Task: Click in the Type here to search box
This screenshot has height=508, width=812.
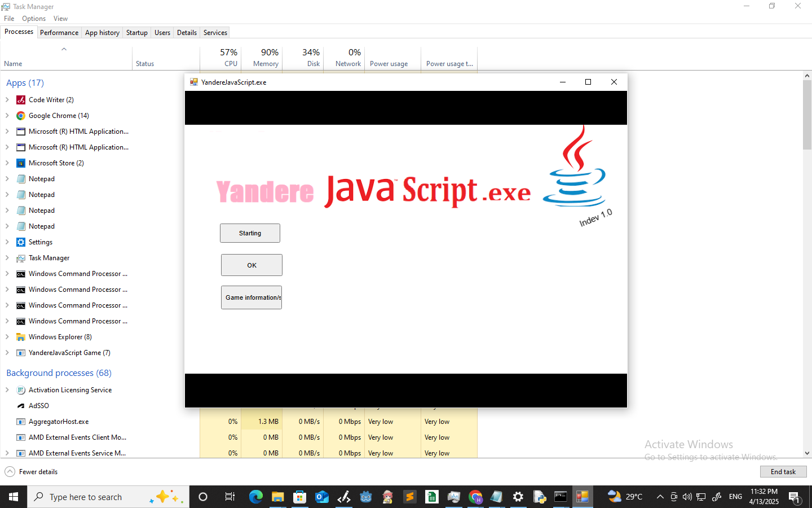Action: pos(108,497)
